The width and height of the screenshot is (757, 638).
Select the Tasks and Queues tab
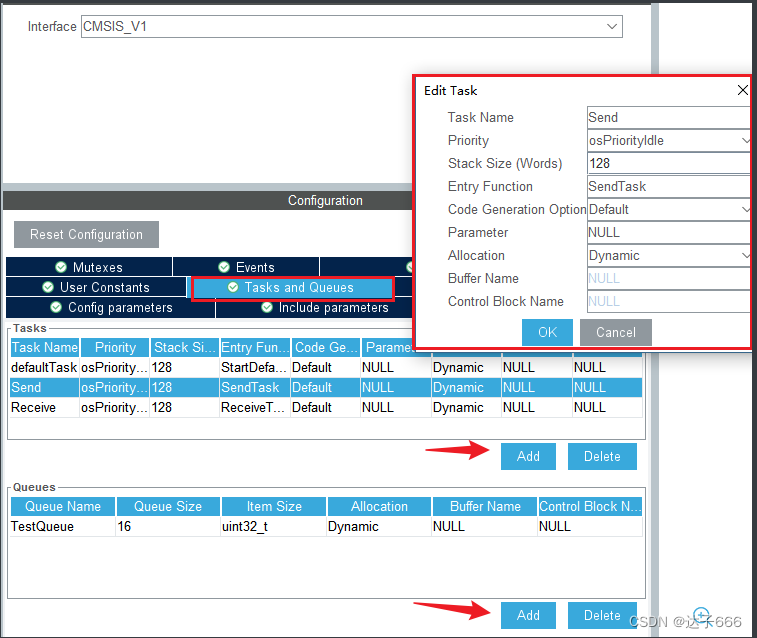pyautogui.click(x=293, y=288)
